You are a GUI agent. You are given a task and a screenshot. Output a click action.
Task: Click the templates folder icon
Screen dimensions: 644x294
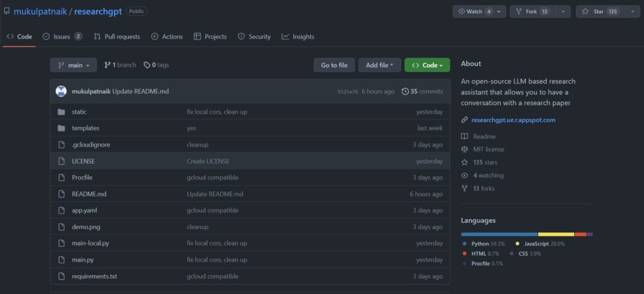pos(61,128)
